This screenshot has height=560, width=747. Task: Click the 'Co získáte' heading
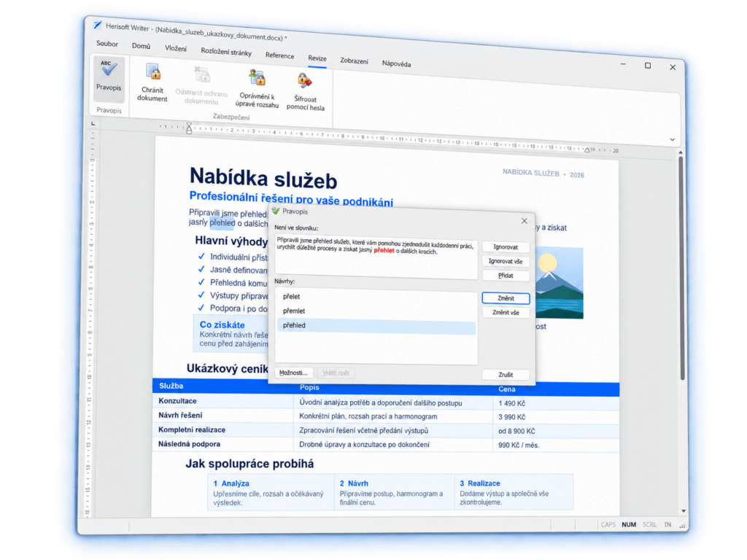(222, 324)
